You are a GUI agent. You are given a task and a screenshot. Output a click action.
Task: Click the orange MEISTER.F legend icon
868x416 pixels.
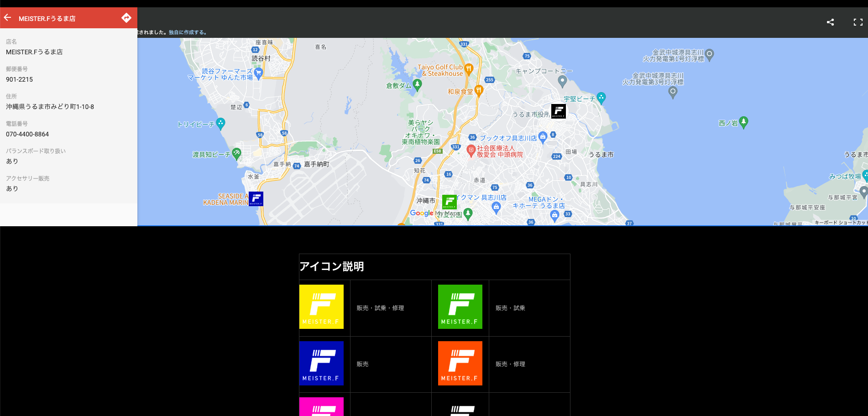click(x=460, y=364)
